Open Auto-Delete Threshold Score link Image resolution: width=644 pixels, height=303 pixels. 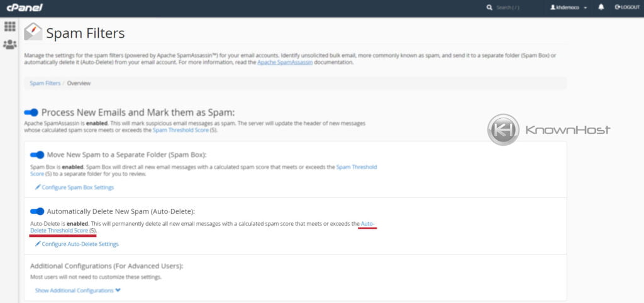point(59,231)
